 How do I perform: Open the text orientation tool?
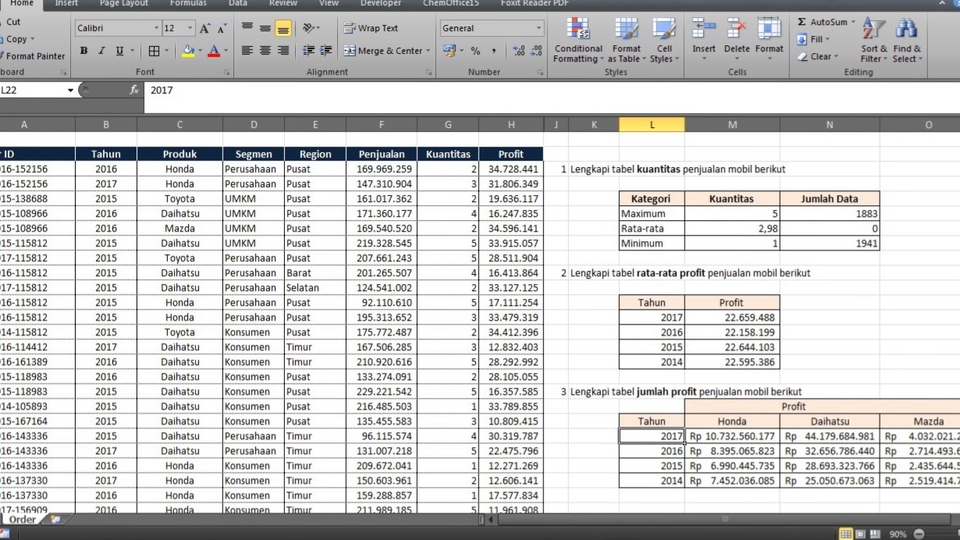[x=309, y=28]
